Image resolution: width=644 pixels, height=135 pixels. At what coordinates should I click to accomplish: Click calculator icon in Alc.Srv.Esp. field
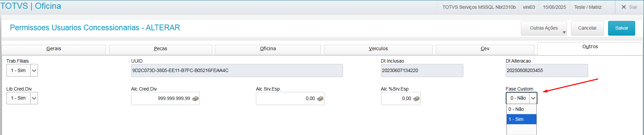click(x=320, y=99)
